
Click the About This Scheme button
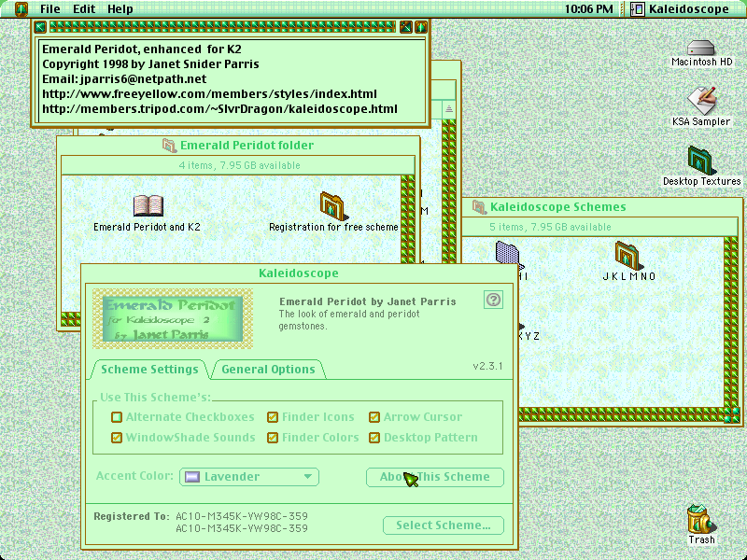click(x=434, y=477)
